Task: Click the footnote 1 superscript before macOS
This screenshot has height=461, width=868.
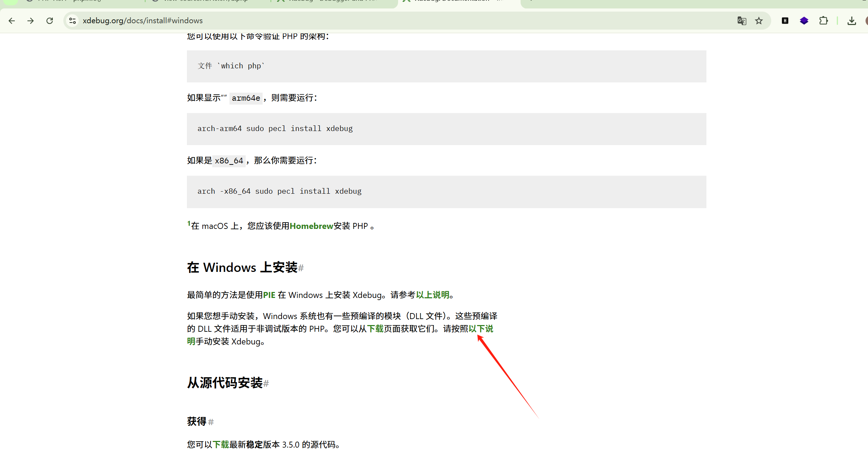Action: [x=189, y=224]
